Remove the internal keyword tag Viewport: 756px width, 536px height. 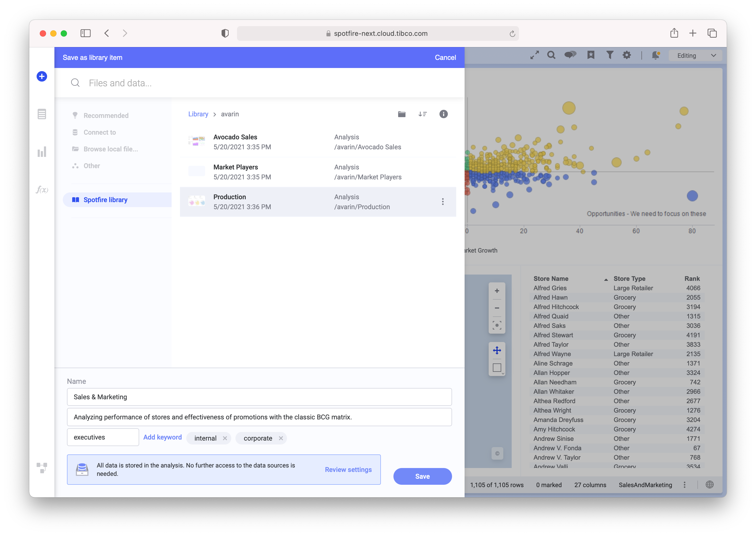[x=225, y=438]
